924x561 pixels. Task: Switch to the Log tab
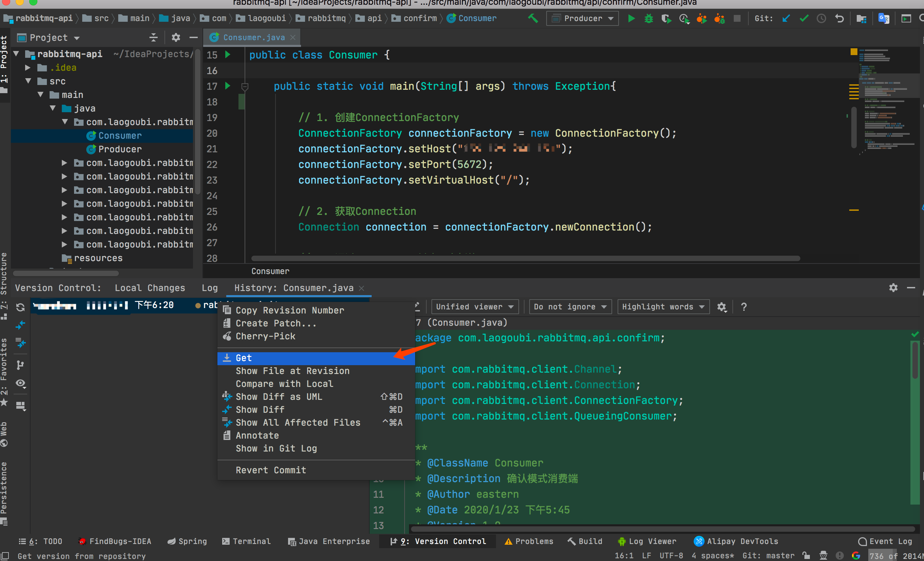pos(210,288)
